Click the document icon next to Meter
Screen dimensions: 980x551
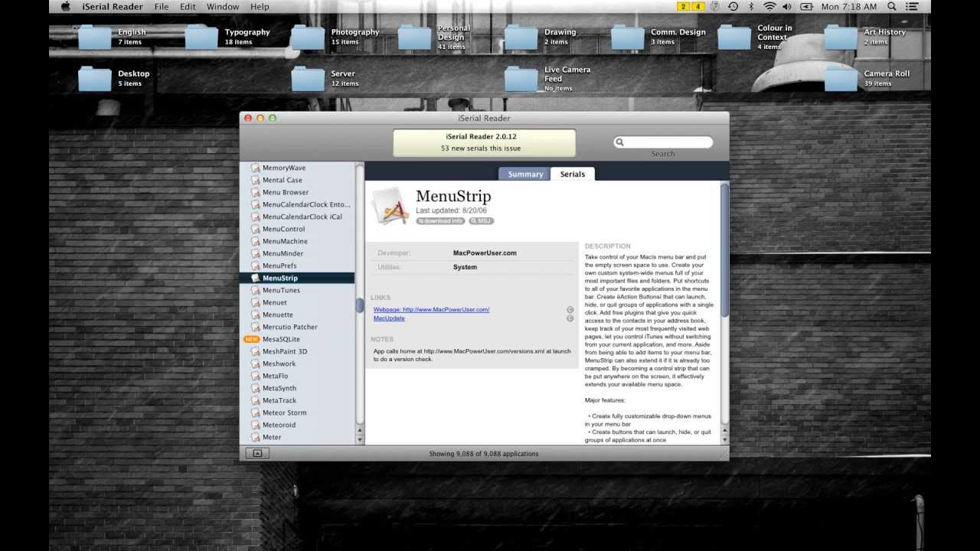coord(256,437)
